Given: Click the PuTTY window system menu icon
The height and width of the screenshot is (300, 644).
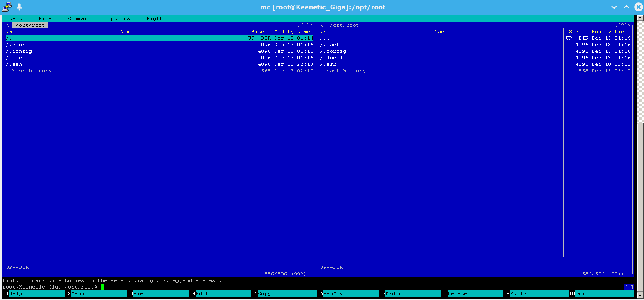Looking at the screenshot, I should [x=7, y=7].
